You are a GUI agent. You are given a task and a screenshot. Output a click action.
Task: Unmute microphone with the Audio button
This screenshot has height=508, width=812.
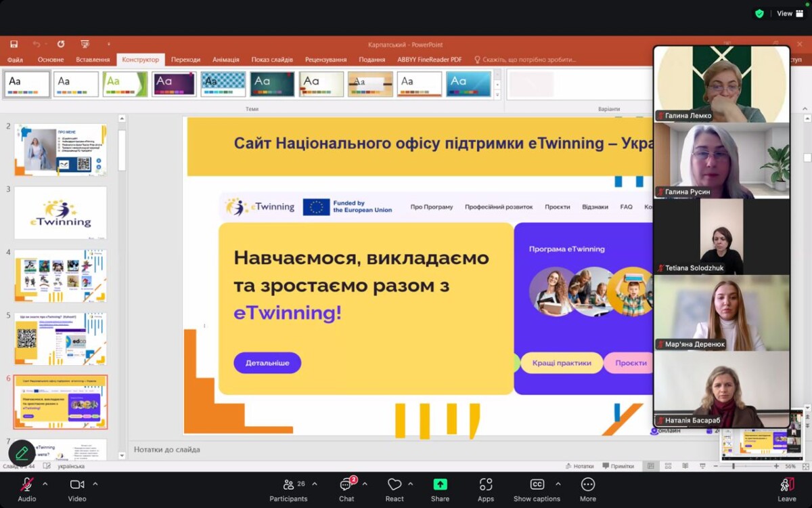[x=27, y=485]
